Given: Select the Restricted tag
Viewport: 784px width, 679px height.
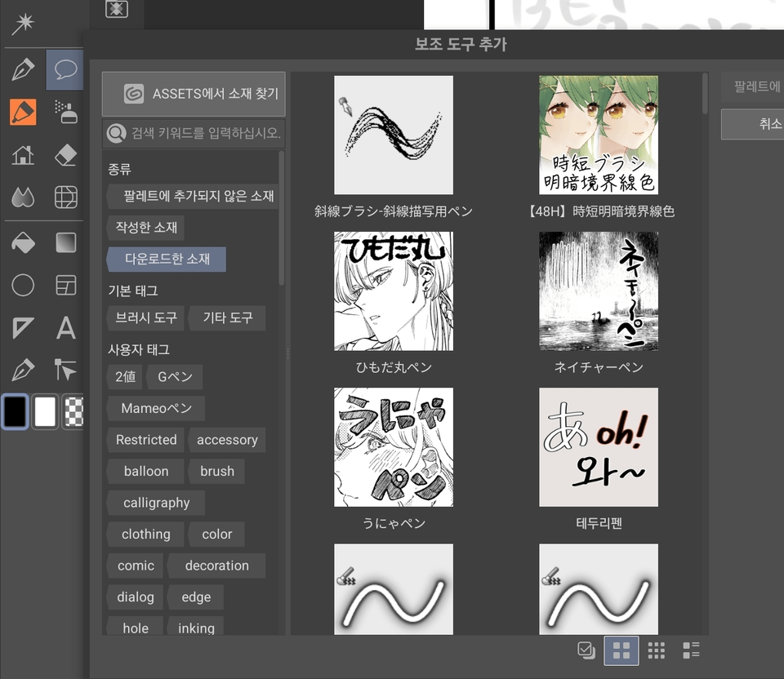Looking at the screenshot, I should pyautogui.click(x=145, y=440).
